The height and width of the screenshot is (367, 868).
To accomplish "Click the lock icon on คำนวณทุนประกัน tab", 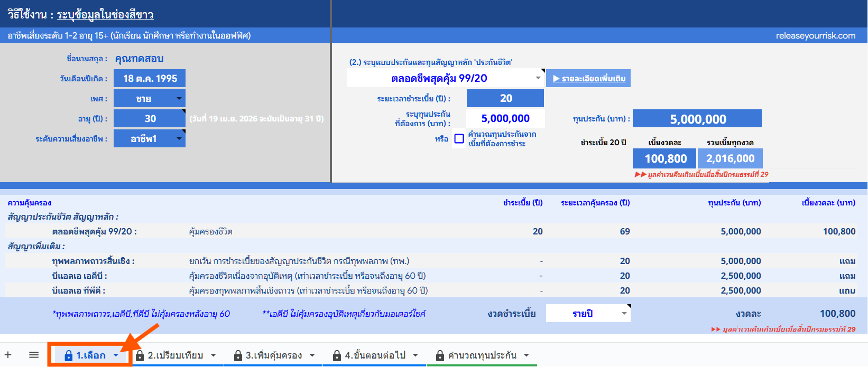I will [x=440, y=356].
